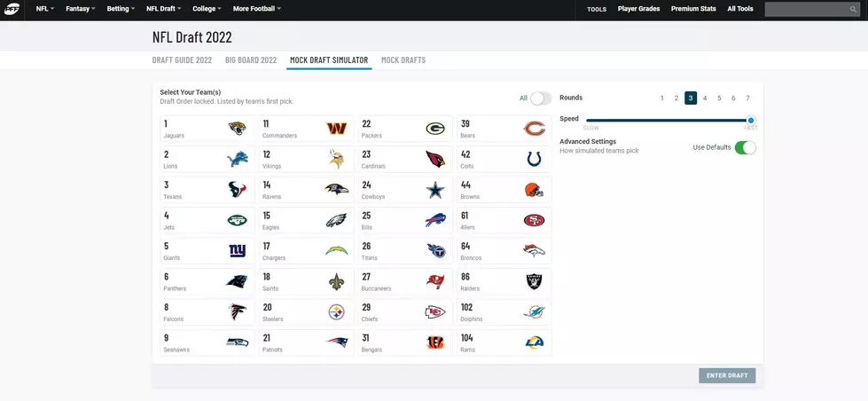868x401 pixels.
Task: Select the Colts team card
Action: click(x=504, y=160)
